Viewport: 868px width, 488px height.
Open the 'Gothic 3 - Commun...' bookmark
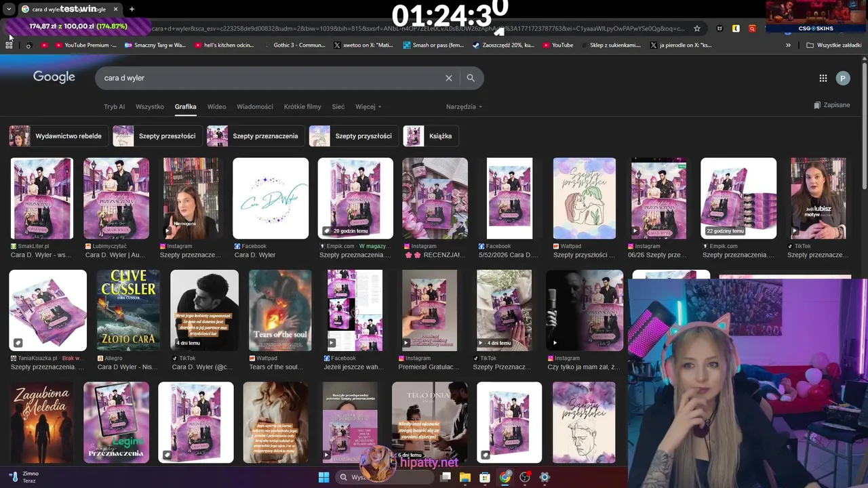[x=294, y=45]
